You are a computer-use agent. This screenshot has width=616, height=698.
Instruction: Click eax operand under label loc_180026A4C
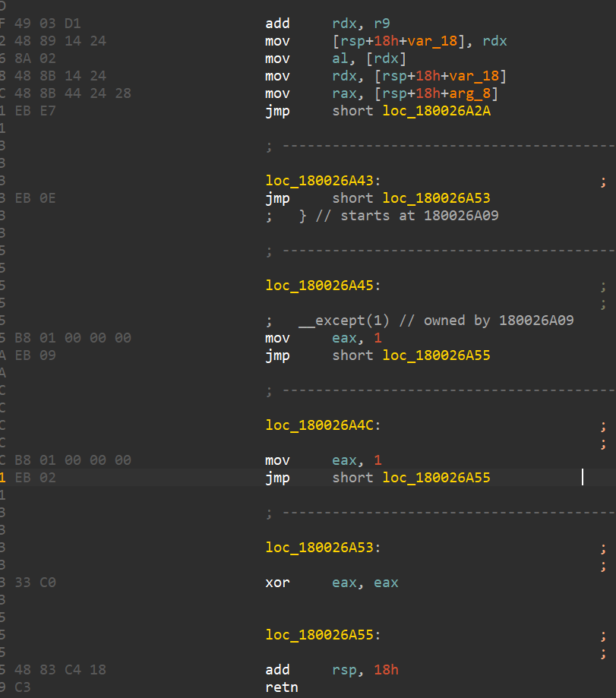click(345, 460)
